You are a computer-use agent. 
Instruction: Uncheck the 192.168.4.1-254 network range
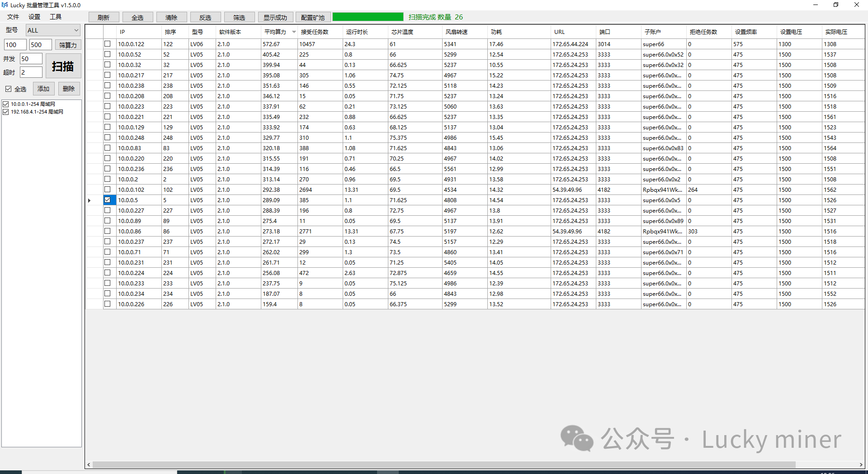[x=6, y=112]
